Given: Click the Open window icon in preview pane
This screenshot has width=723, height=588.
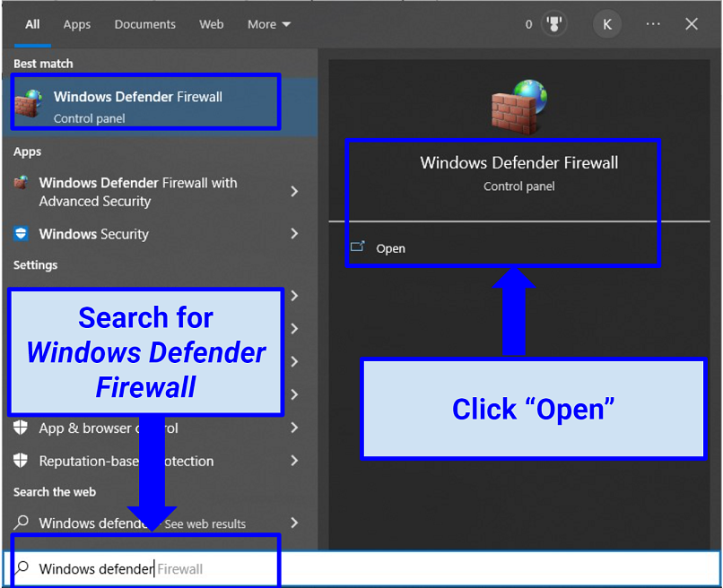Looking at the screenshot, I should [358, 247].
